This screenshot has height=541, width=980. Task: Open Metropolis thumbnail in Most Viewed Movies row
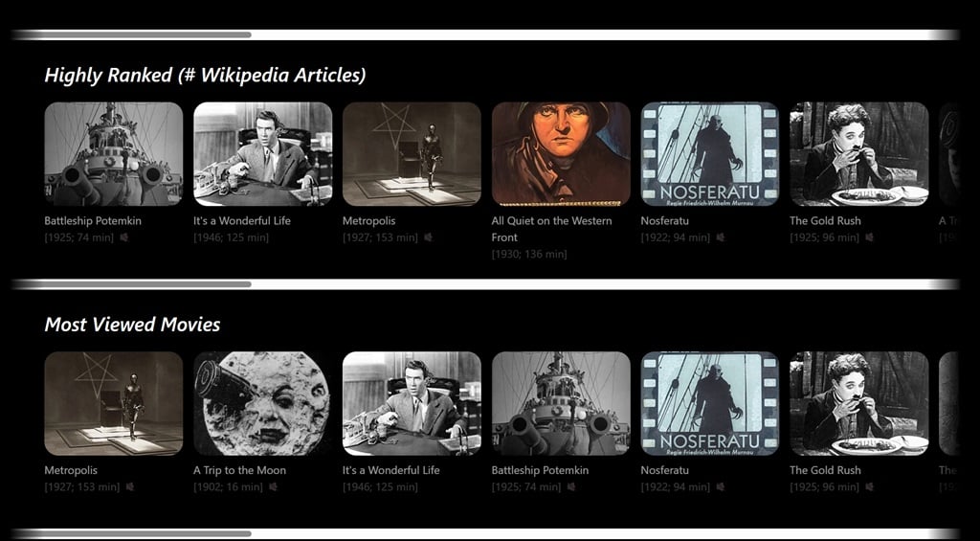point(113,403)
